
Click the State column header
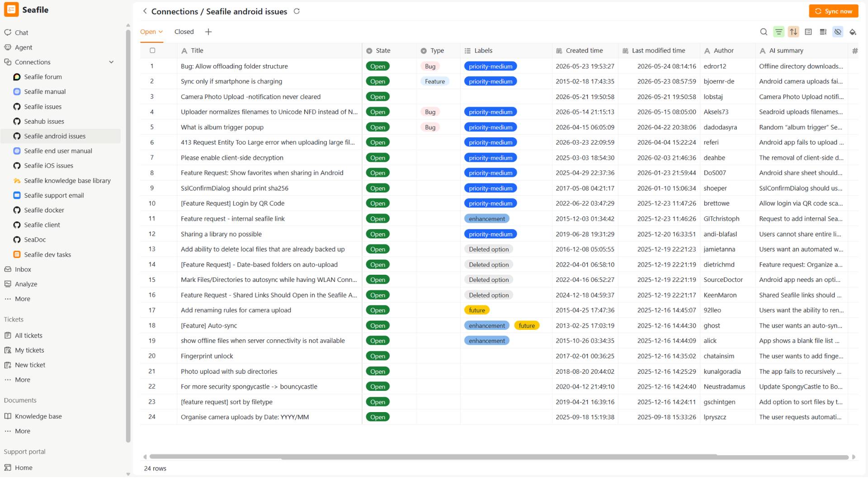[389, 51]
